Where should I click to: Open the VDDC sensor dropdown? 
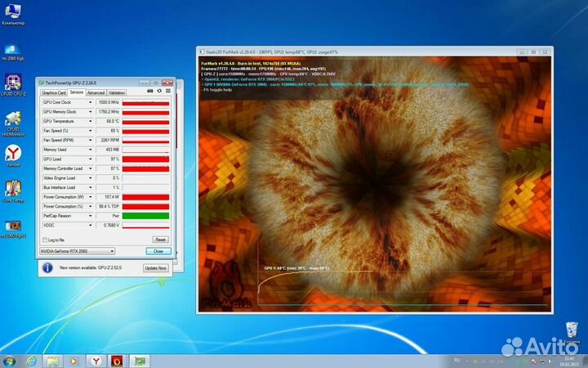point(90,226)
